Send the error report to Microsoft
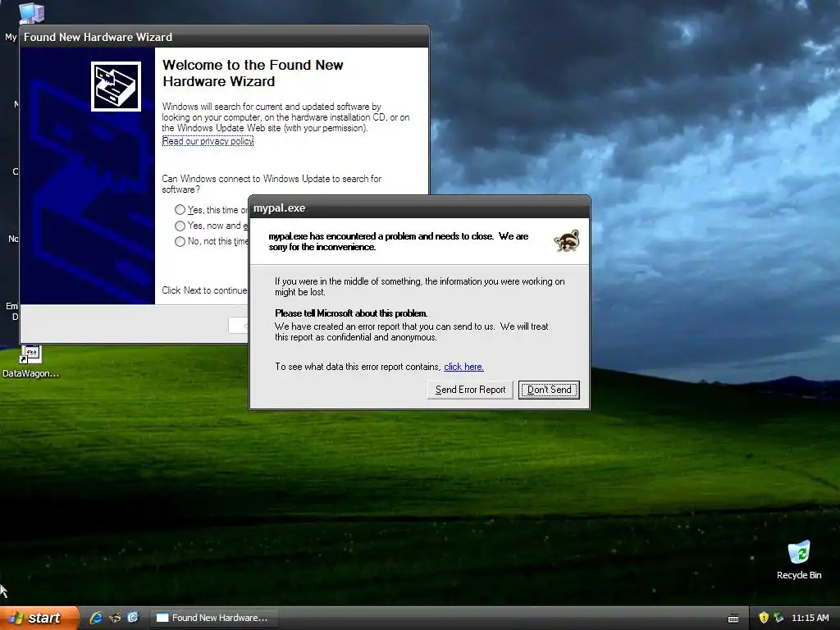 pos(470,390)
